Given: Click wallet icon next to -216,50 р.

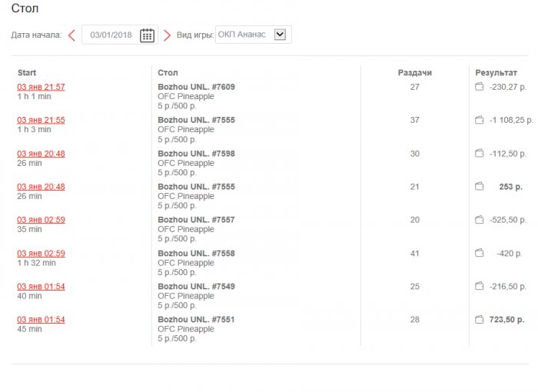Looking at the screenshot, I should (x=480, y=286).
